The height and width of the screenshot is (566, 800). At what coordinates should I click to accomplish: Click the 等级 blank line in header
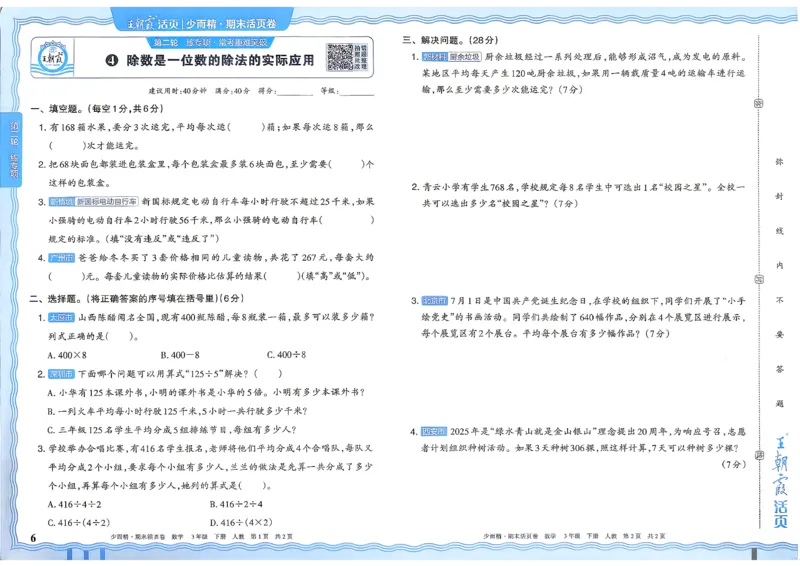pyautogui.click(x=358, y=92)
